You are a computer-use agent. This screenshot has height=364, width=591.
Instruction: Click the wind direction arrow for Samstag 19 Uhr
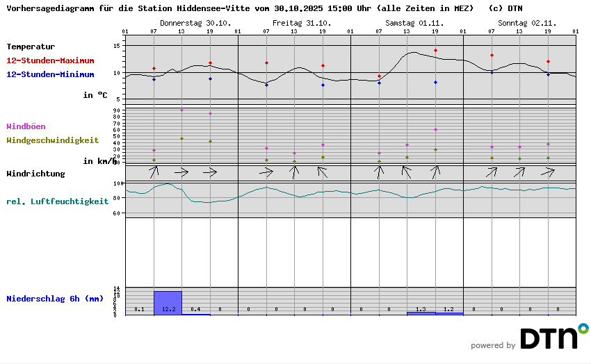pos(435,172)
